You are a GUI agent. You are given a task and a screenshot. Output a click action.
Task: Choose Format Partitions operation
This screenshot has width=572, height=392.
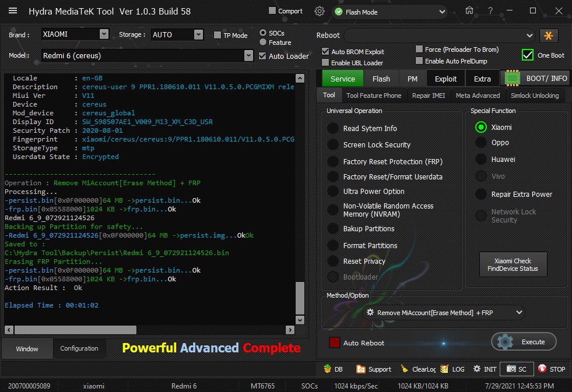(x=333, y=245)
